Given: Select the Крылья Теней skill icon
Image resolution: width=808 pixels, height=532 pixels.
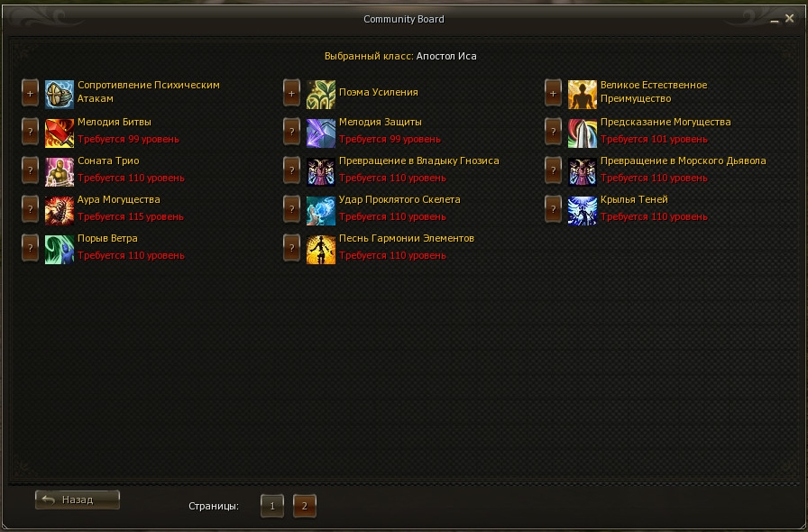Looking at the screenshot, I should (x=583, y=210).
